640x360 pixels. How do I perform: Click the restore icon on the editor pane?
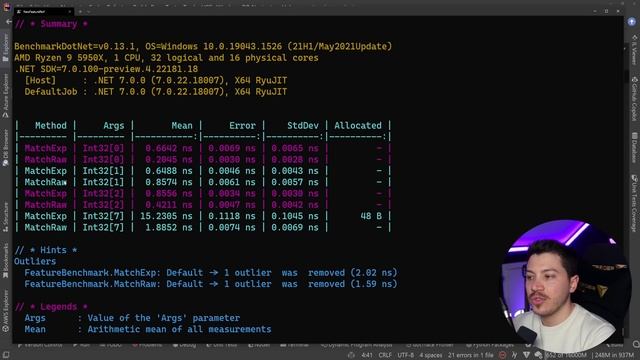pos(607,11)
